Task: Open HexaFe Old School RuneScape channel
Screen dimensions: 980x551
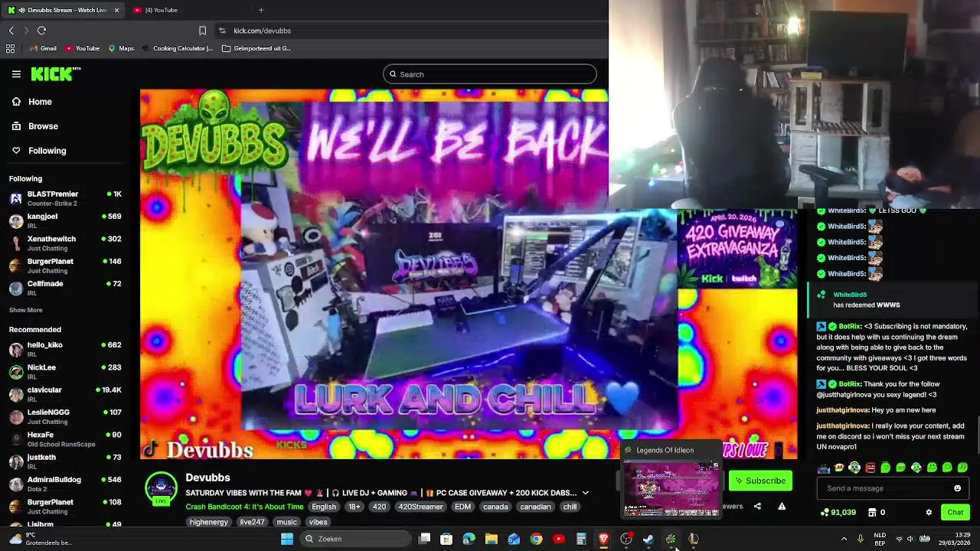Action: (x=66, y=439)
